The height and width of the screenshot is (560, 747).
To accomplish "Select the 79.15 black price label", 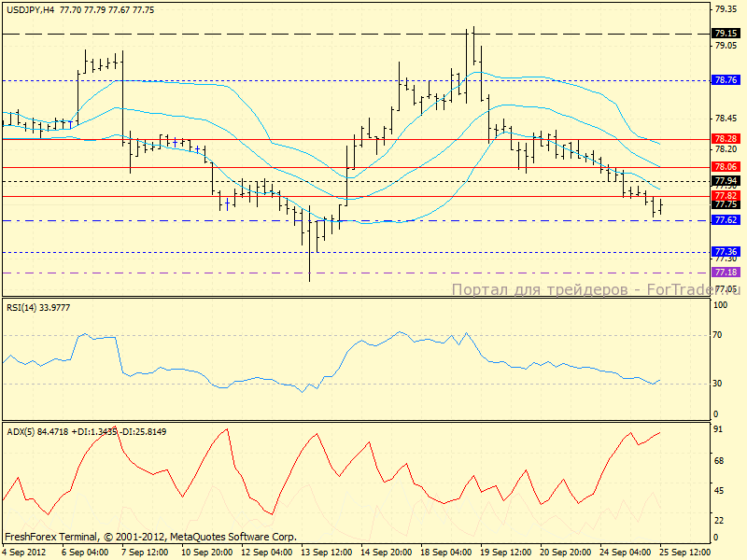I will pyautogui.click(x=726, y=33).
